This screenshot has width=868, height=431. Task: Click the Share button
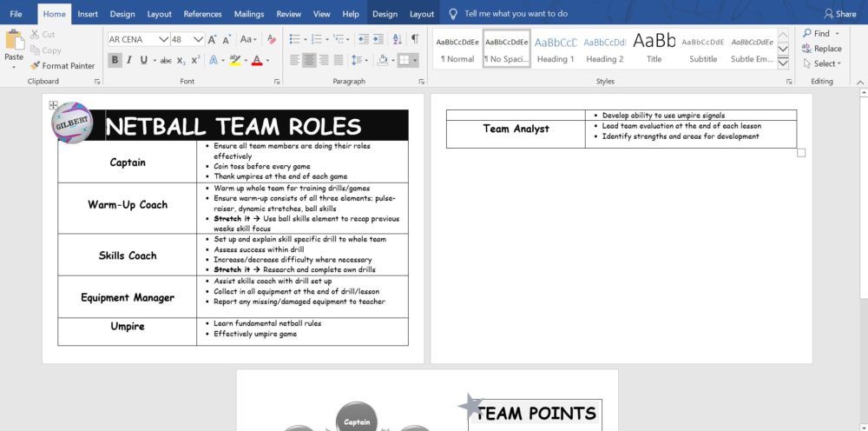(x=839, y=14)
